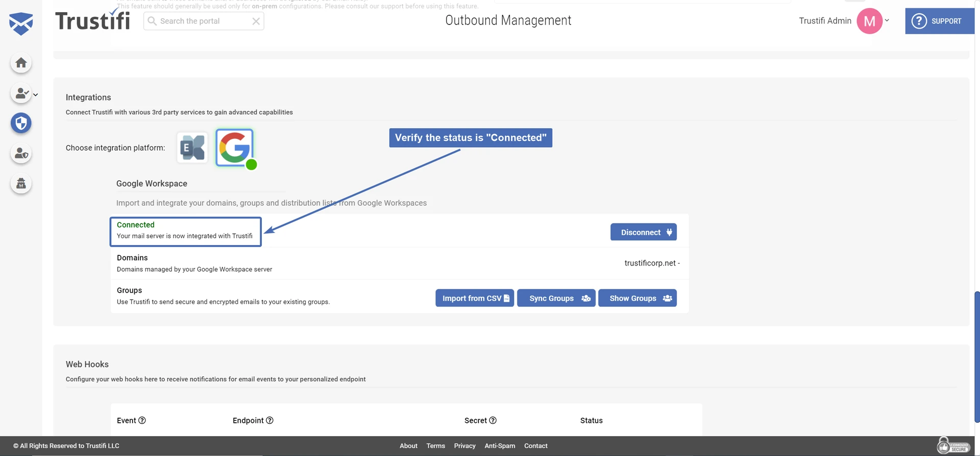Open the spy/threat agent sidebar icon

click(x=21, y=183)
